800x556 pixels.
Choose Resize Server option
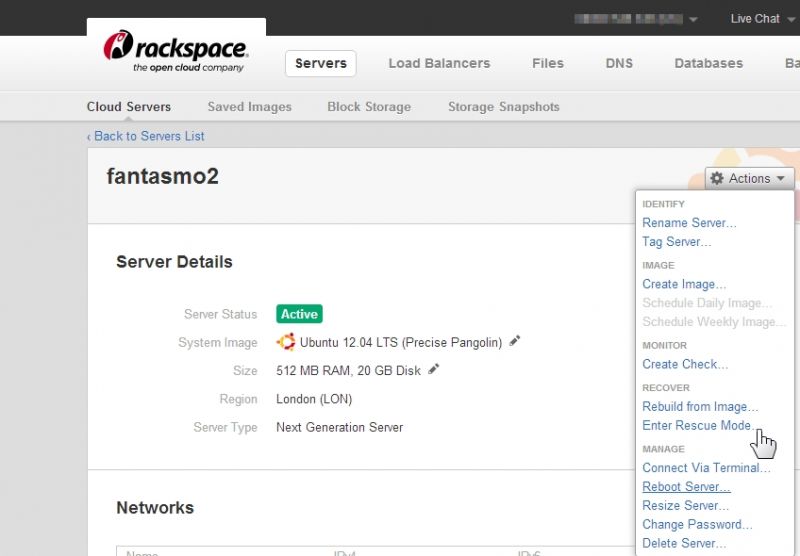click(685, 506)
